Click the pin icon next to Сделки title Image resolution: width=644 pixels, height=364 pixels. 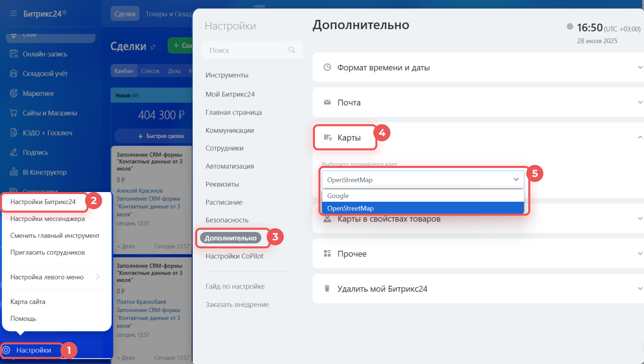tap(153, 47)
